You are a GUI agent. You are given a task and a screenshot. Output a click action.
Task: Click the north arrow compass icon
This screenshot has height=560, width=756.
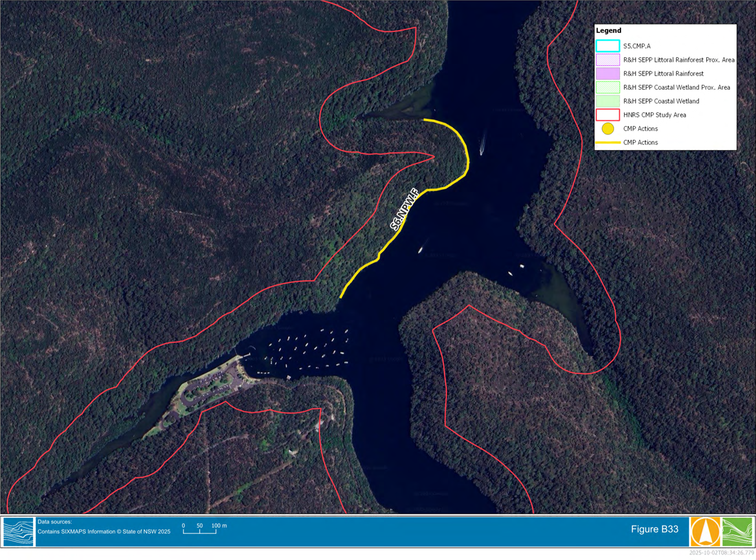tap(705, 531)
